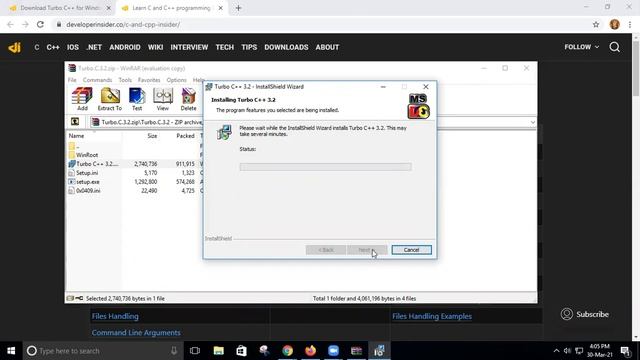Open the DOWNLOADS navigation item
Image resolution: width=640 pixels, height=360 pixels.
[x=286, y=47]
